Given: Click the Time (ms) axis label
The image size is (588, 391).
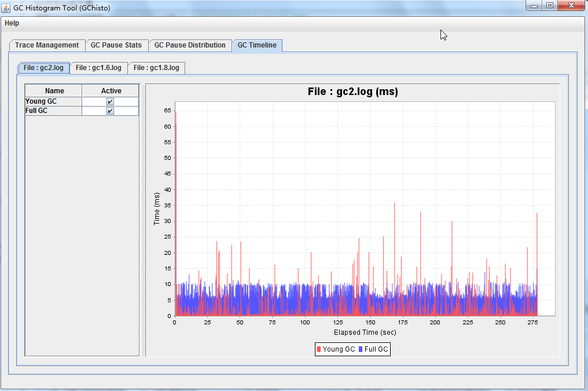Looking at the screenshot, I should click(157, 209).
